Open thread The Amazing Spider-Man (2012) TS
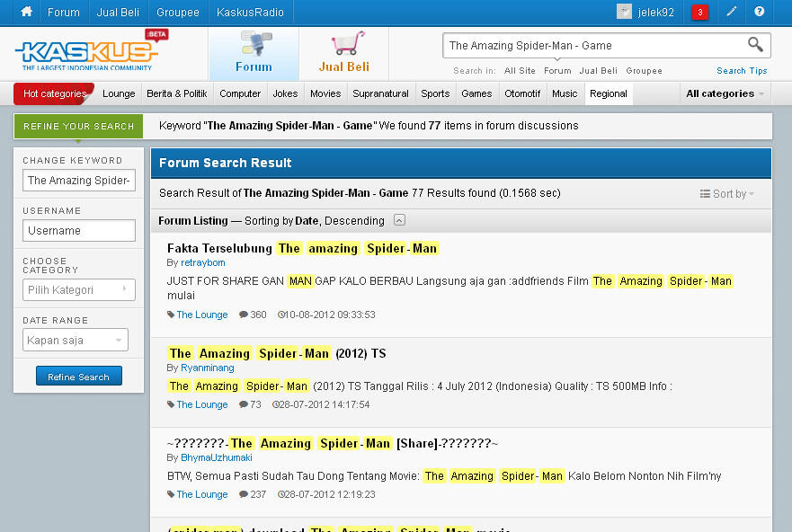The height and width of the screenshot is (532, 792). pos(277,353)
